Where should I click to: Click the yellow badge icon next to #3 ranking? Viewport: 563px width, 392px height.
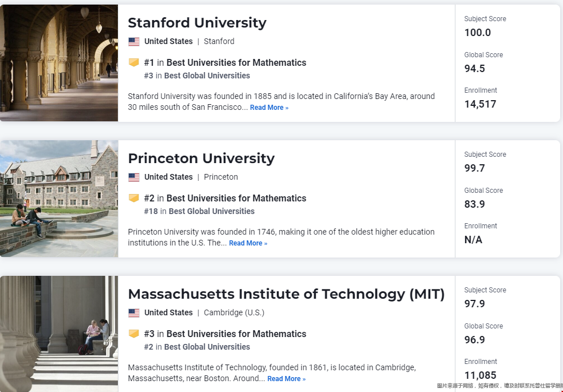[x=134, y=334]
